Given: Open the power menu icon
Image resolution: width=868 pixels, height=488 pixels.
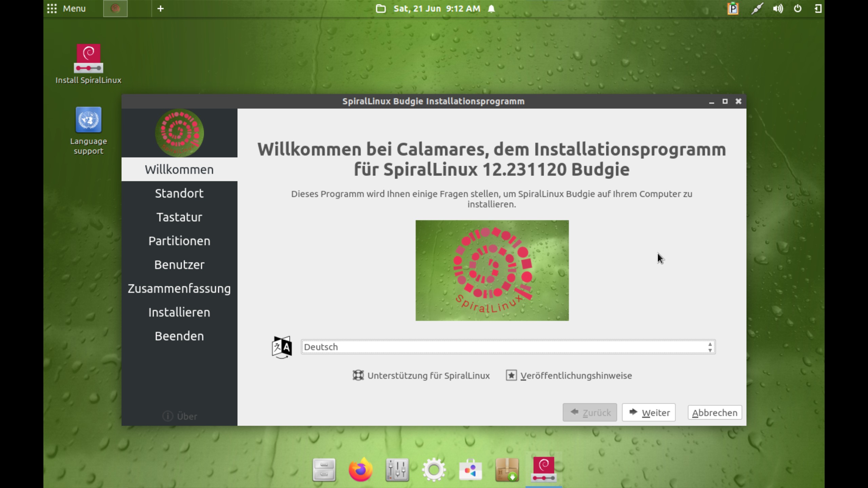Looking at the screenshot, I should click(798, 8).
